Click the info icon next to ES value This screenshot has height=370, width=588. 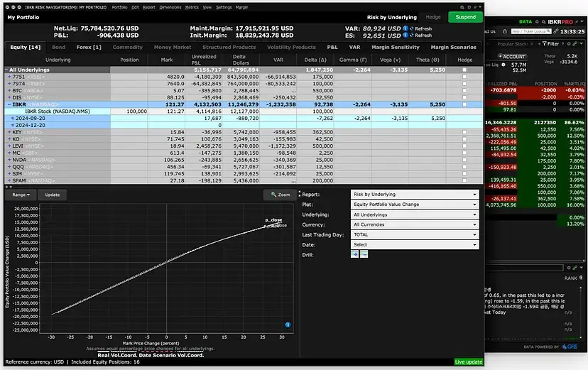405,36
